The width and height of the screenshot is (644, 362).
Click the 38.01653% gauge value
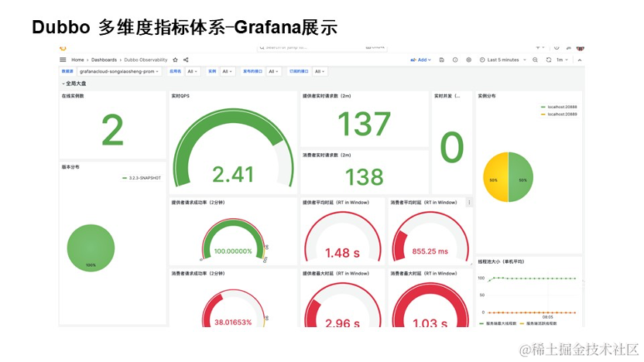point(233,323)
